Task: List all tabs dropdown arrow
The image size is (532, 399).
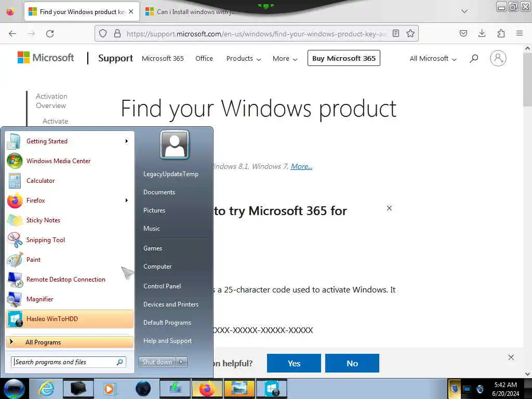Action: (x=464, y=11)
